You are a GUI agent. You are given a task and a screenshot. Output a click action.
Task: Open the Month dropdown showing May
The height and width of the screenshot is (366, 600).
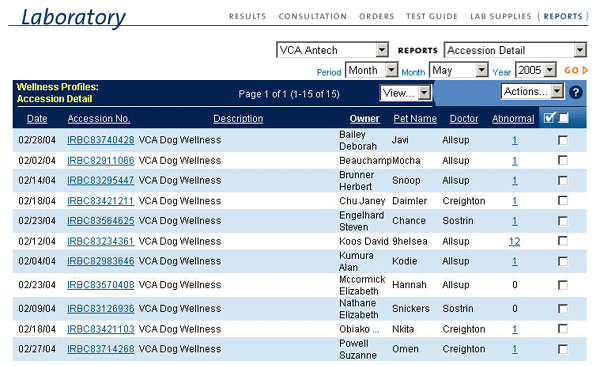click(458, 70)
